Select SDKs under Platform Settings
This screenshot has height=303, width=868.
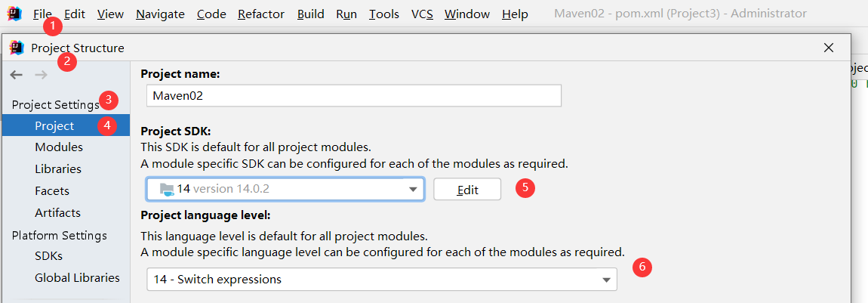tap(49, 255)
